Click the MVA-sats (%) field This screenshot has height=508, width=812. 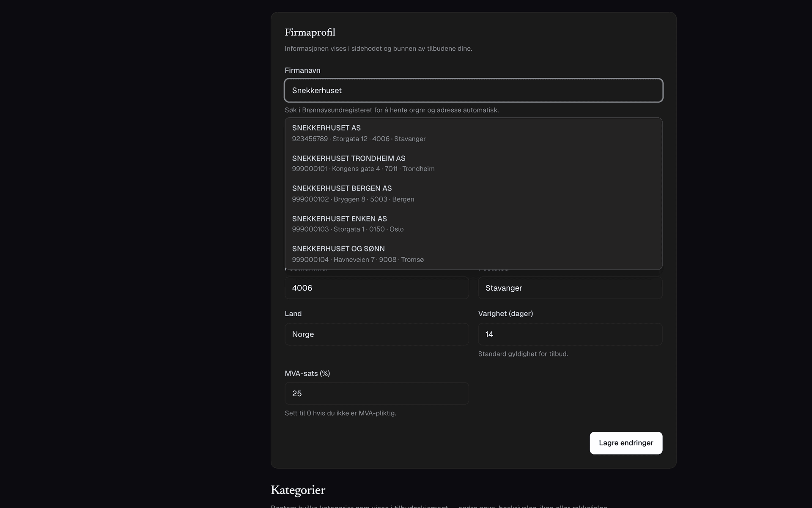(376, 394)
